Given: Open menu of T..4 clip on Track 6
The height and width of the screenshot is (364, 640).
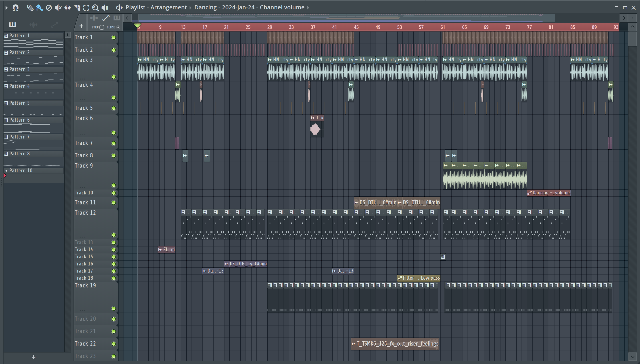Looking at the screenshot, I should pyautogui.click(x=313, y=118).
